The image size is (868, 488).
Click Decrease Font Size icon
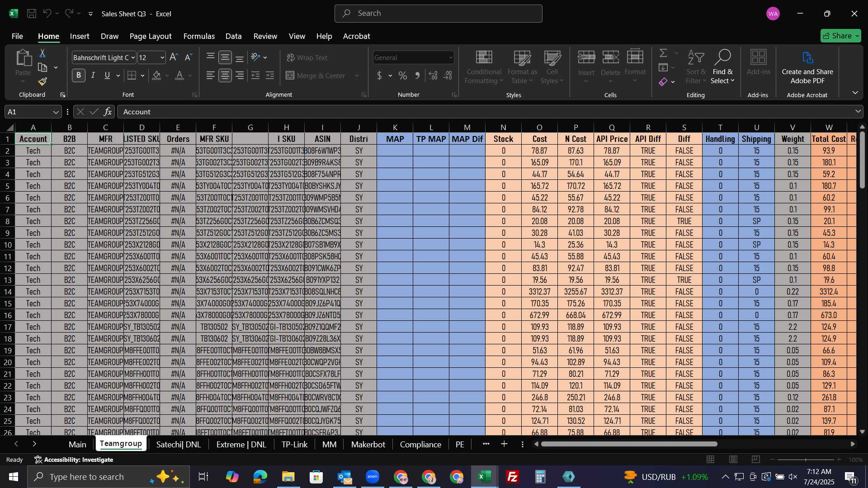(x=189, y=57)
